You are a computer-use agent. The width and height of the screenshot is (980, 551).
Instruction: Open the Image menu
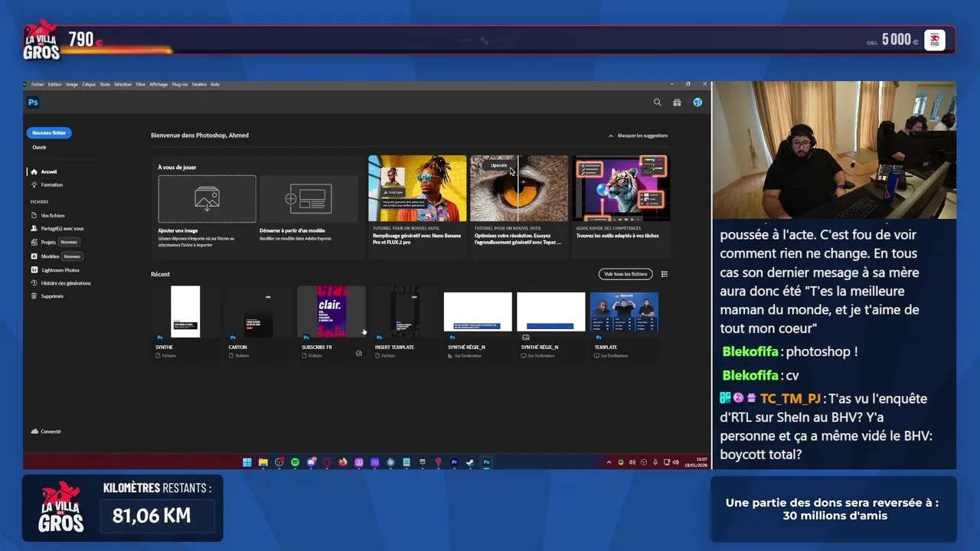click(x=71, y=84)
